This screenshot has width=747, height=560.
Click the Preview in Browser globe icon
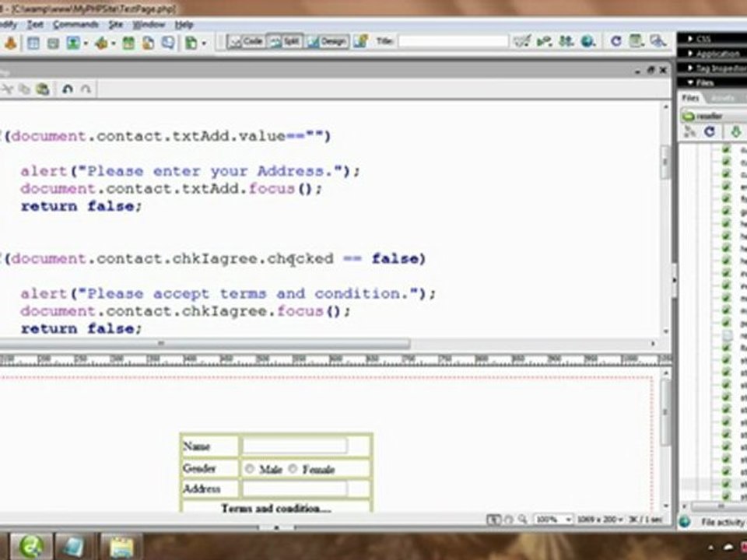[x=588, y=41]
